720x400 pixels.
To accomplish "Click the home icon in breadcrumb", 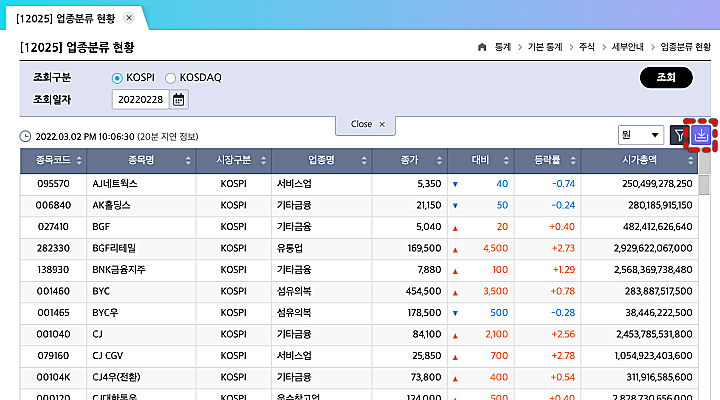I will (x=482, y=47).
